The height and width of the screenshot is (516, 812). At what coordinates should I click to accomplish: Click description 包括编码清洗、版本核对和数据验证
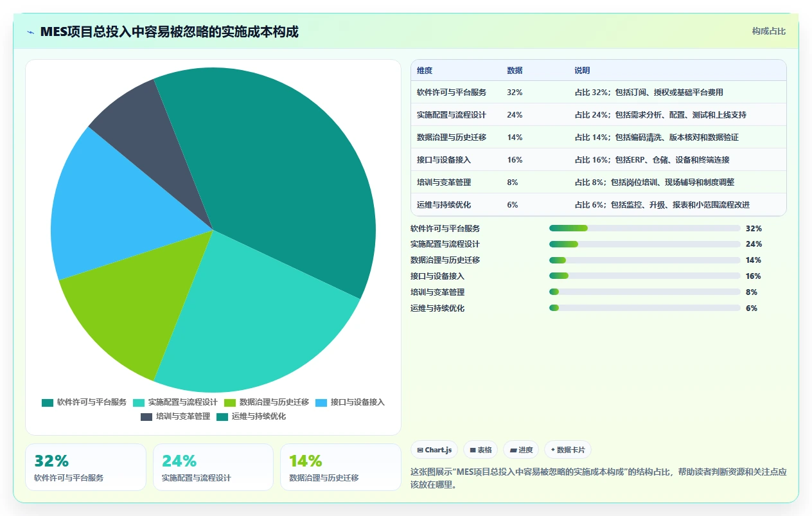tap(677, 138)
